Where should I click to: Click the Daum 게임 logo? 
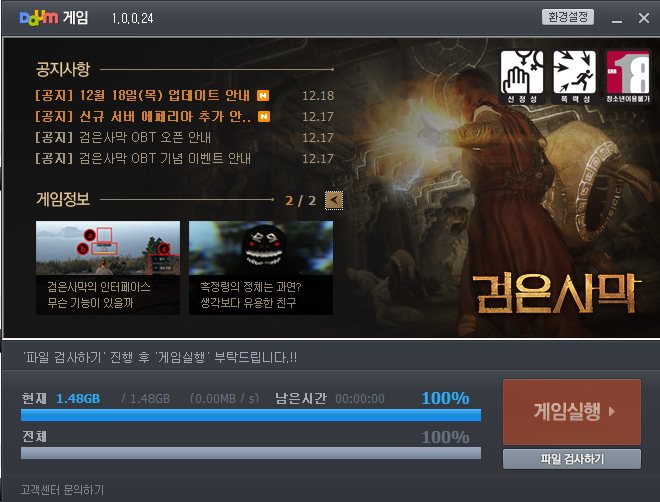tap(54, 18)
